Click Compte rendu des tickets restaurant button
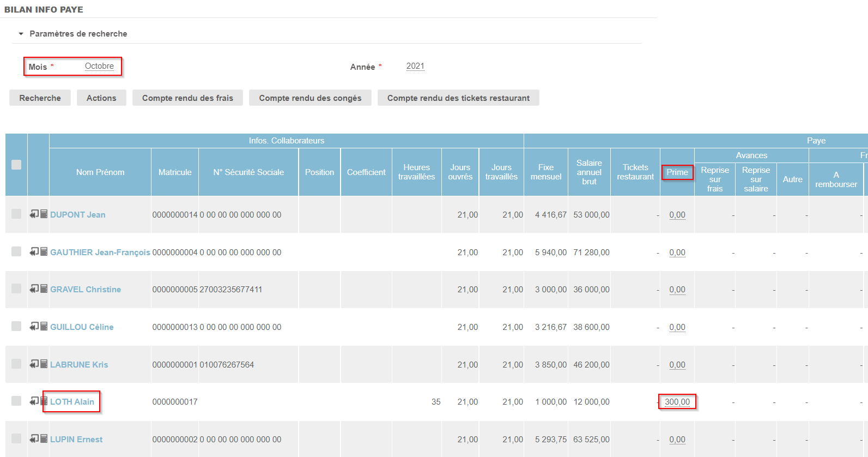Image resolution: width=868 pixels, height=457 pixels. 458,98
